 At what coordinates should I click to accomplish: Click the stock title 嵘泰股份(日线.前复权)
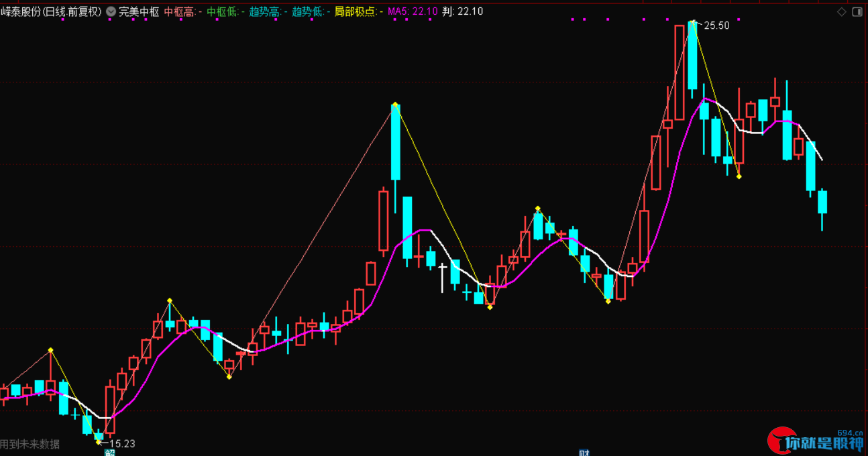coord(52,11)
